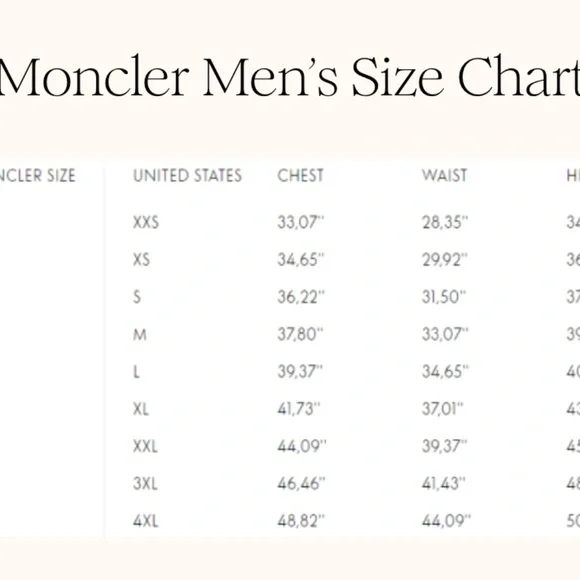580x580 pixels.
Task: Select waist value 37,01" for XL
Action: 442,409
